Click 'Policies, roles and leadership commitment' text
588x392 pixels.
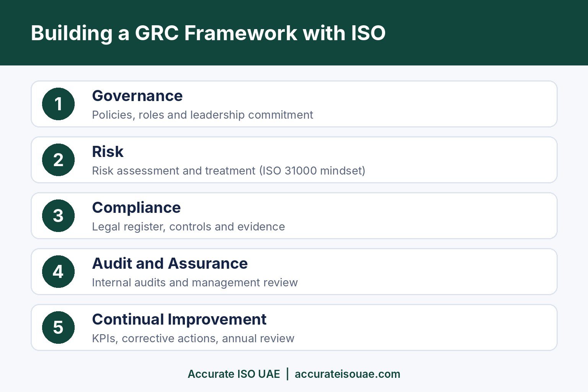pos(203,115)
